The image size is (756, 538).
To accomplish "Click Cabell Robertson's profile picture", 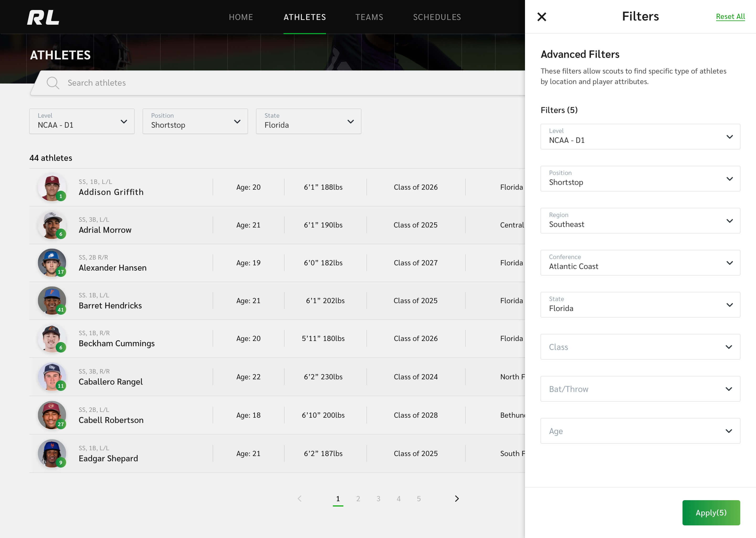I will click(52, 415).
